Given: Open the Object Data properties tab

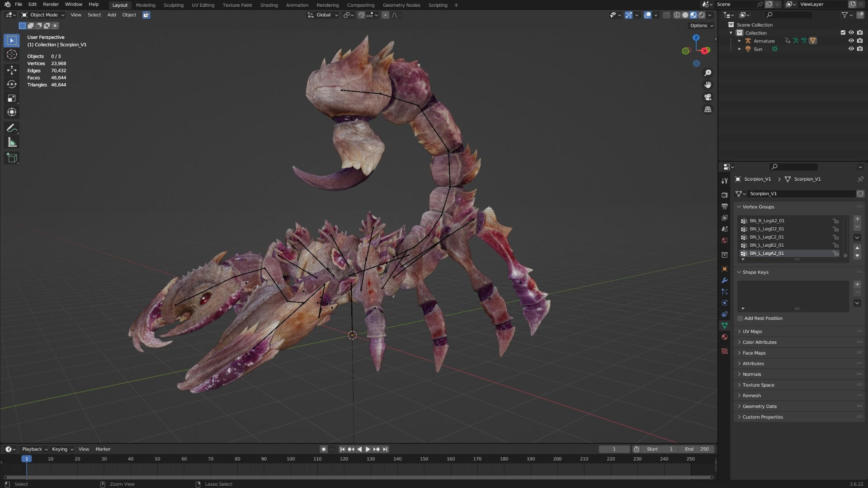Looking at the screenshot, I should [x=725, y=326].
